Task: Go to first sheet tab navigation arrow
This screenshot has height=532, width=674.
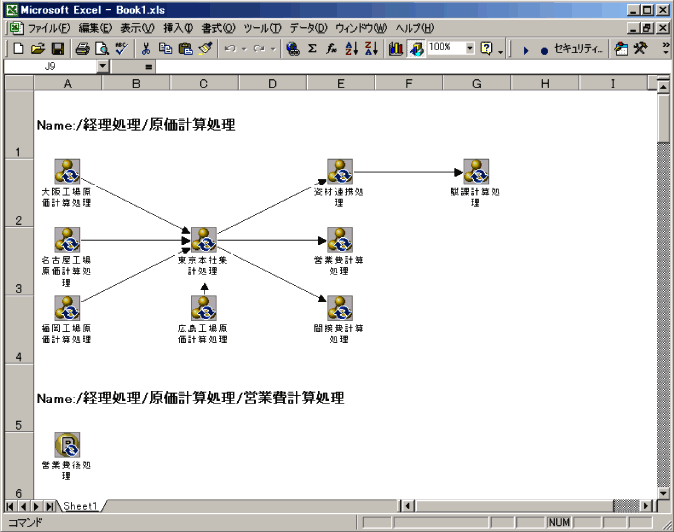Action: coord(11,506)
